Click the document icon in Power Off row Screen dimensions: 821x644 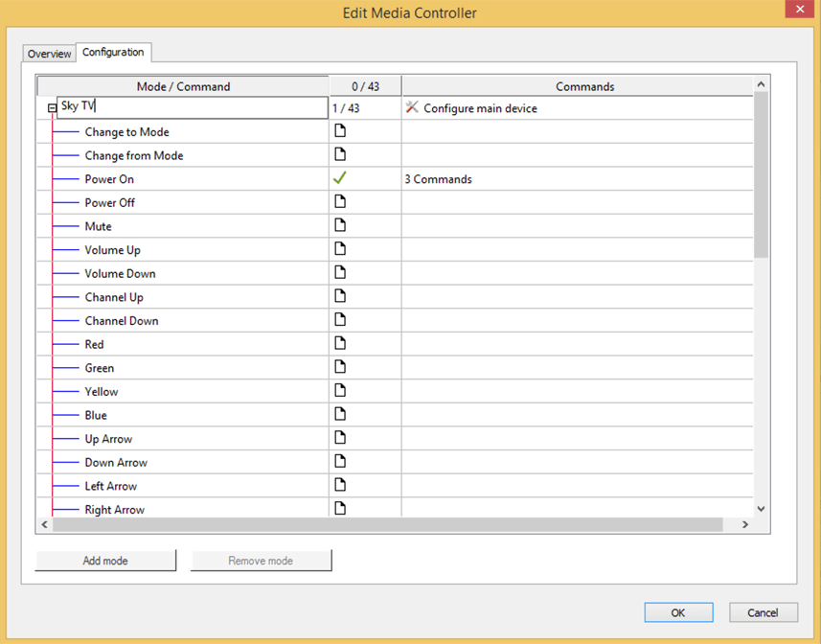point(339,202)
